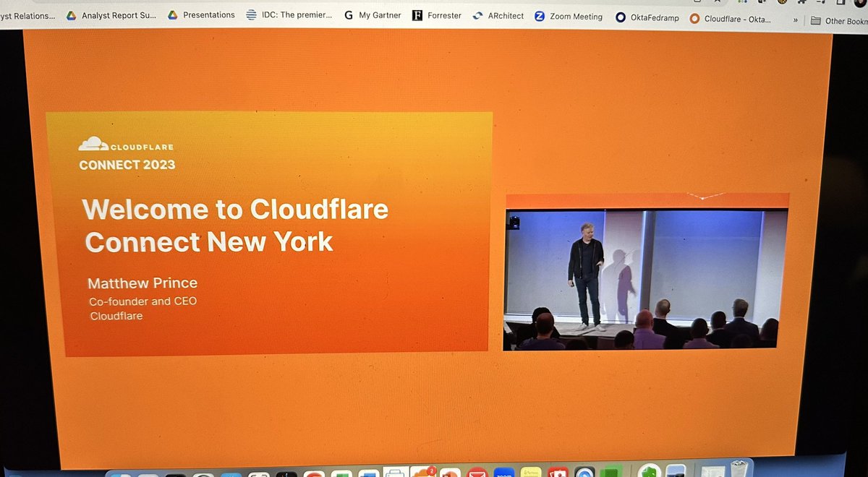Screen dimensions: 868x477
Task: Open the Zoom app in the dock
Action: (x=503, y=472)
